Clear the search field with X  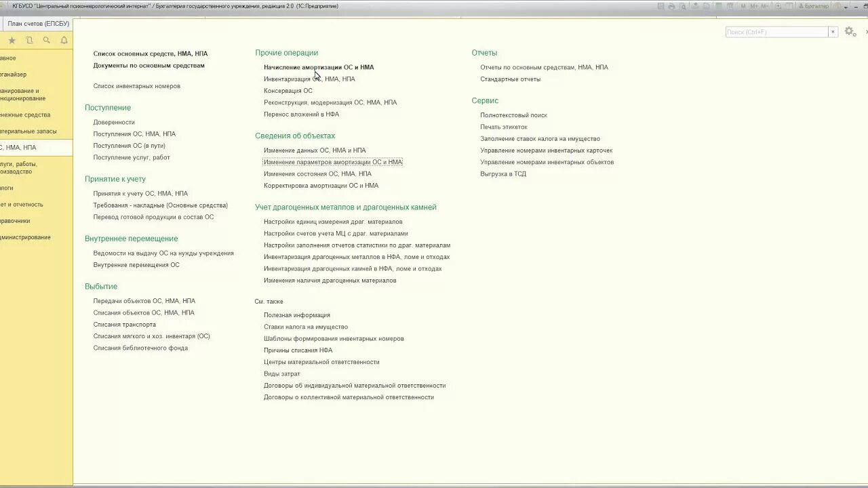pyautogui.click(x=833, y=32)
